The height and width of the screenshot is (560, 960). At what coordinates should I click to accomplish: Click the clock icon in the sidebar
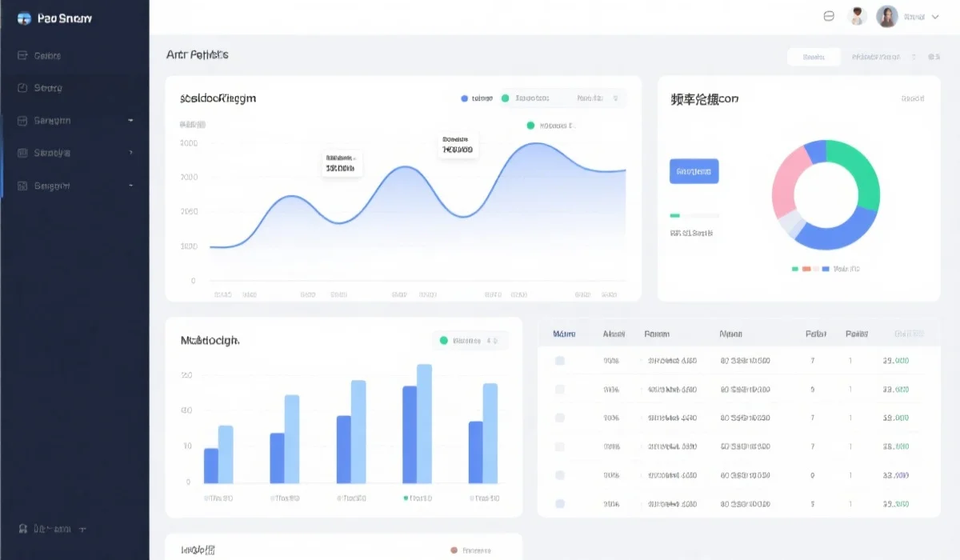tap(22, 88)
